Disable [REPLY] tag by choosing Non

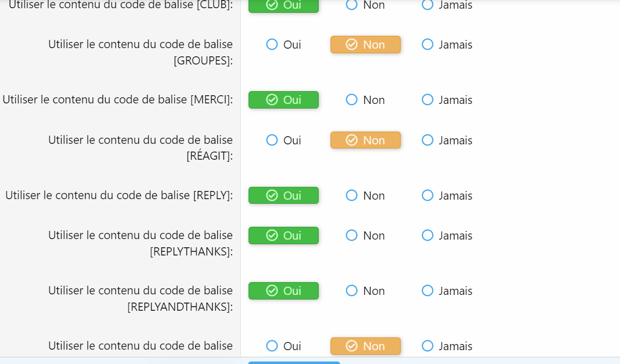pos(352,196)
